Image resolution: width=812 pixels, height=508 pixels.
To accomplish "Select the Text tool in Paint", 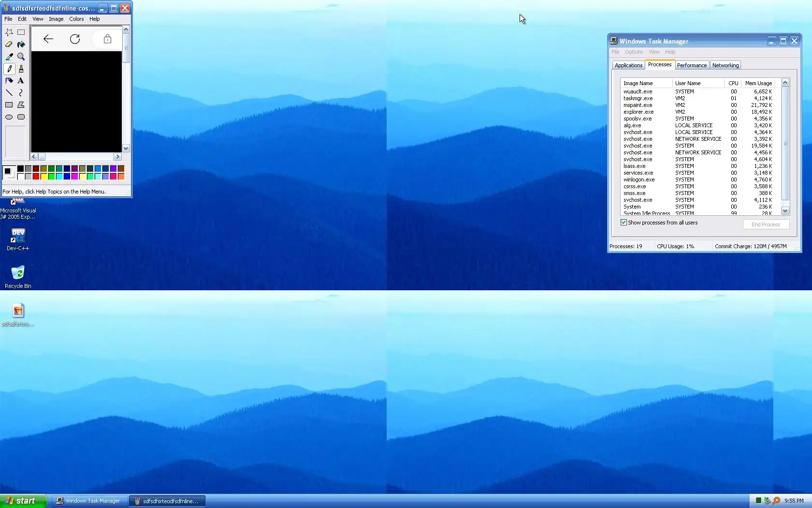I will (21, 81).
